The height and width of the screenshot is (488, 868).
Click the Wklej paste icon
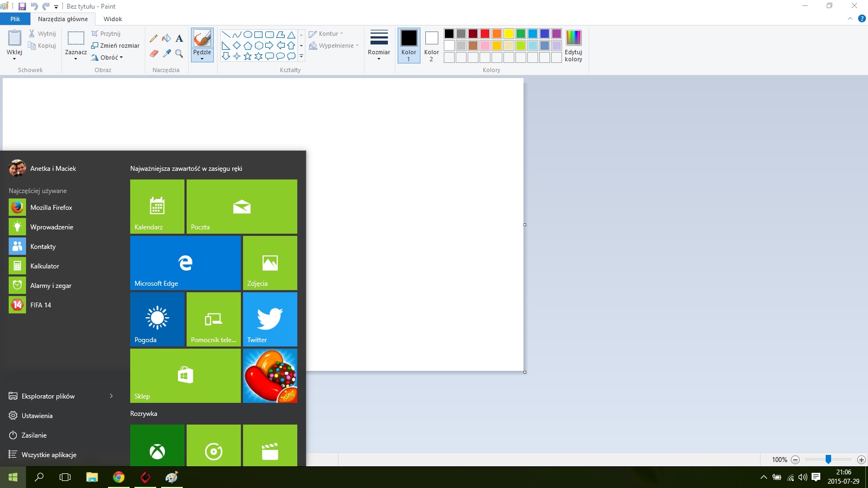[x=15, y=38]
